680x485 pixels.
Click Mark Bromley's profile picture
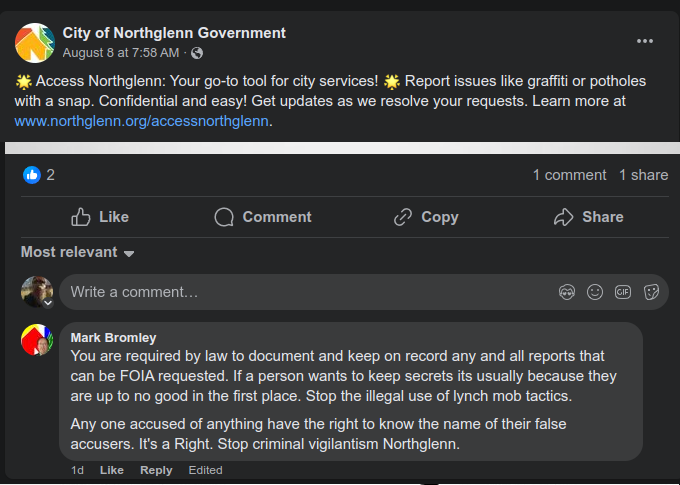(x=37, y=341)
